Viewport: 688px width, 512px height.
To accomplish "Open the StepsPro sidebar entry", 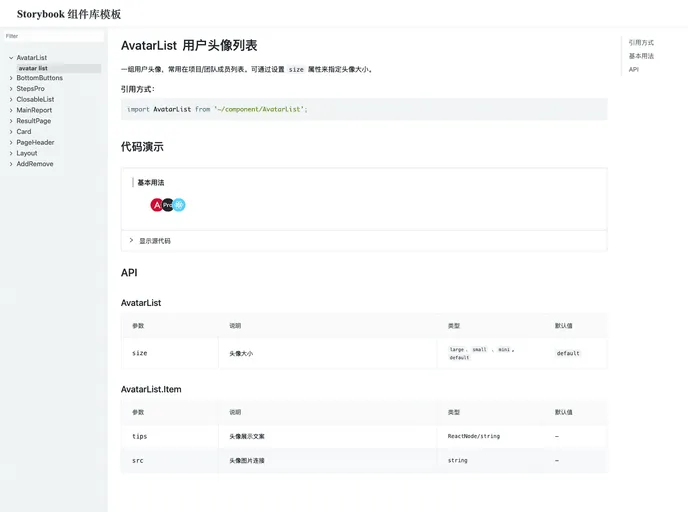I will click(30, 89).
